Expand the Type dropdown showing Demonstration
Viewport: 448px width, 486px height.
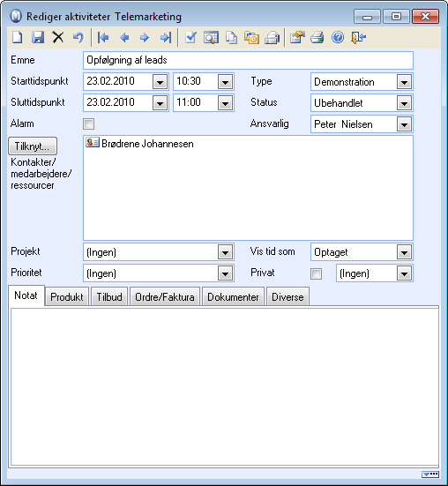[x=404, y=82]
